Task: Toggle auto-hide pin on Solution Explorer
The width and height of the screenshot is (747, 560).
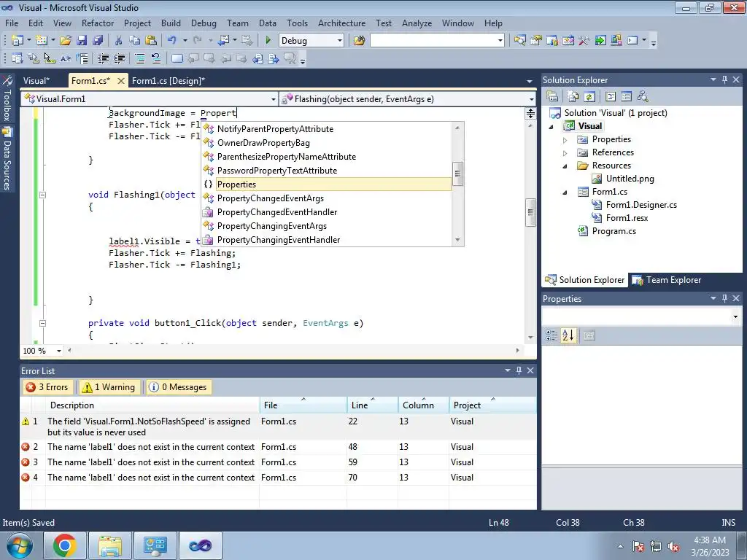Action: (724, 80)
